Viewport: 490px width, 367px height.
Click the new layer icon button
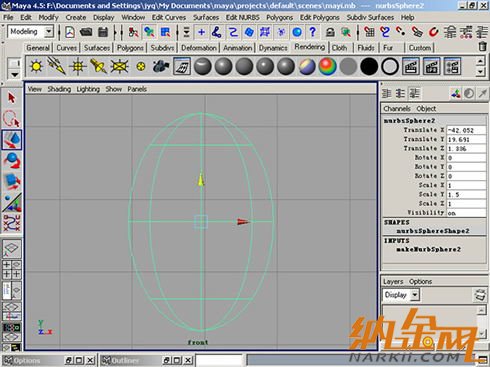(479, 295)
